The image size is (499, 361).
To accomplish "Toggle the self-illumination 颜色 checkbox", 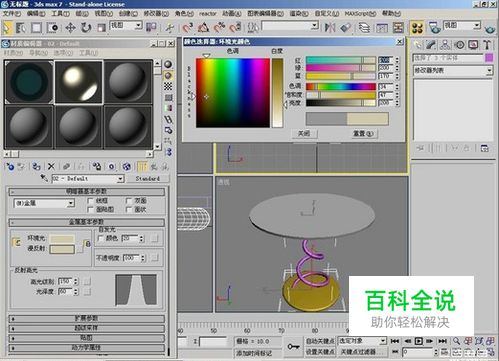I will pos(101,238).
